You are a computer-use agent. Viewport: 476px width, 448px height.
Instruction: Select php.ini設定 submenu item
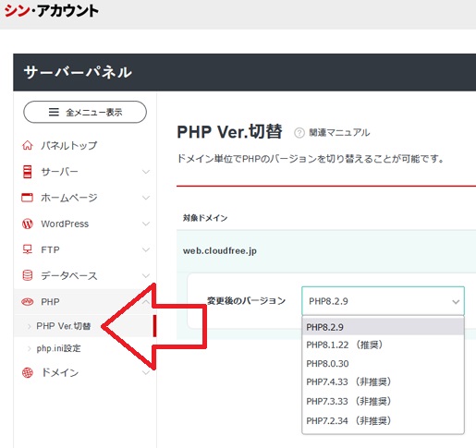click(58, 348)
